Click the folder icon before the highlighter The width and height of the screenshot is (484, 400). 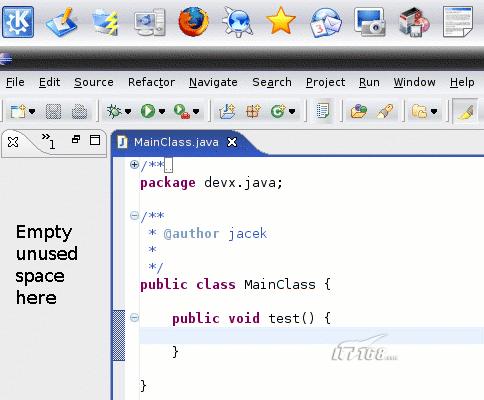point(420,111)
